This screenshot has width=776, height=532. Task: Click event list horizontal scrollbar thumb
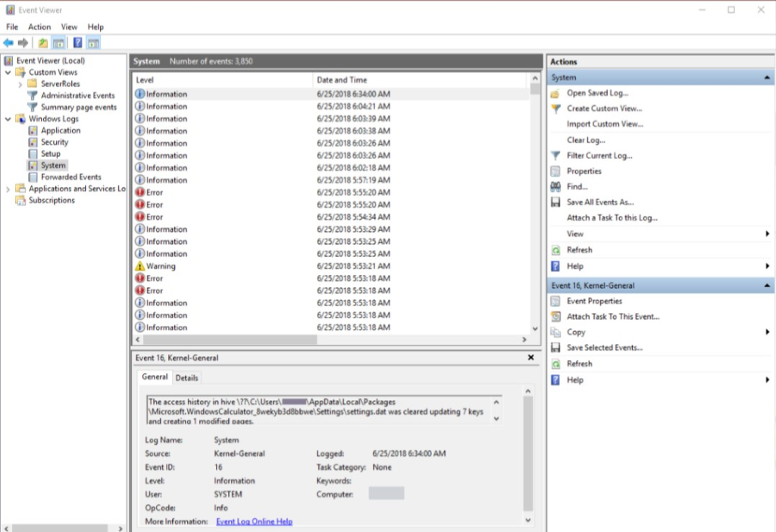click(x=230, y=340)
